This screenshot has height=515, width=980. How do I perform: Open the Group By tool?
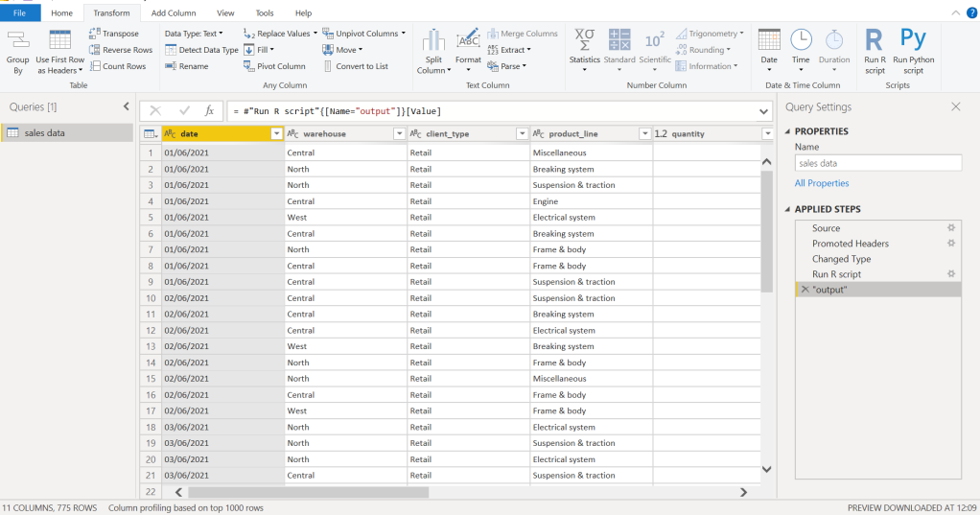tap(17, 53)
